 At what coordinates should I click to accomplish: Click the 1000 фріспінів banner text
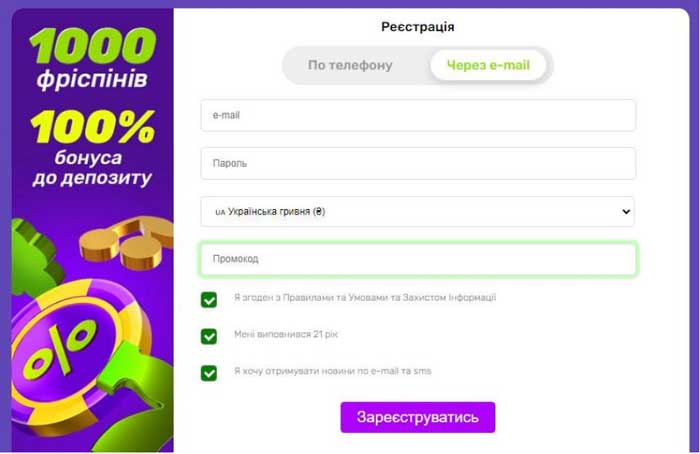pos(92,58)
